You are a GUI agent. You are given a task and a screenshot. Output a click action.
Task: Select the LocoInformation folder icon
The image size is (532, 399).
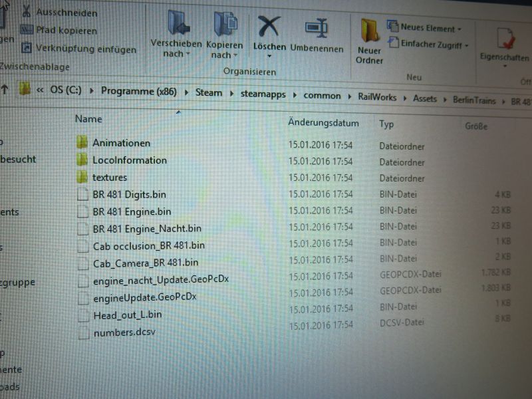point(82,160)
